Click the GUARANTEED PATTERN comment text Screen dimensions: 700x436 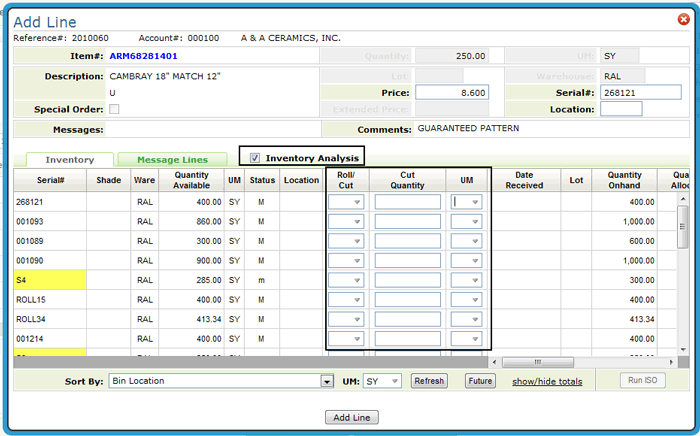[468, 128]
